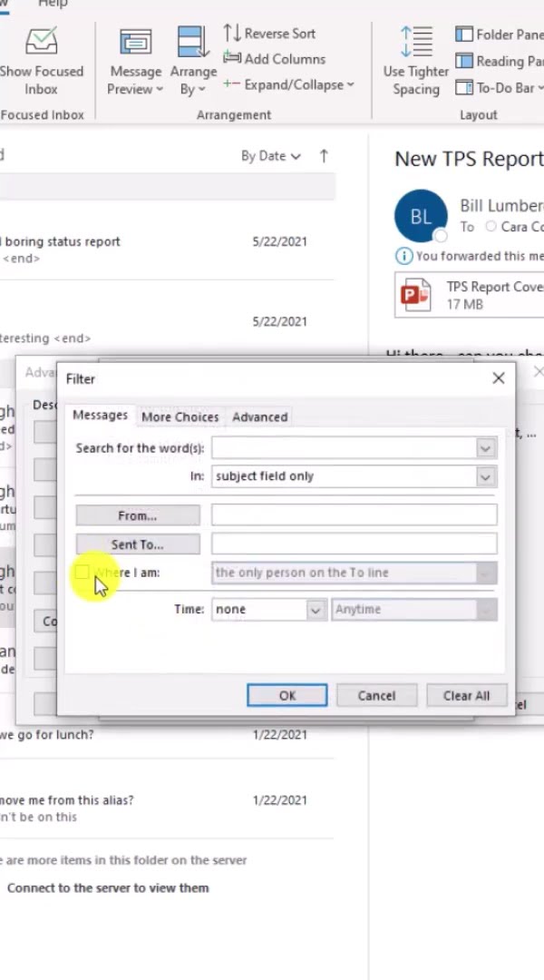Click the Show Focused Inbox icon
Viewport: 544px width, 980px height.
[41, 41]
